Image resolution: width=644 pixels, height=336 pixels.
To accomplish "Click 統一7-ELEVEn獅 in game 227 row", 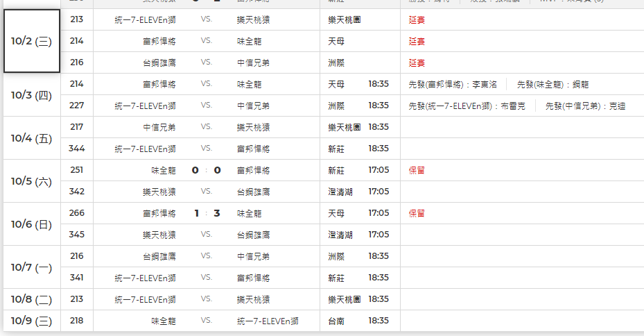I will 145,106.
